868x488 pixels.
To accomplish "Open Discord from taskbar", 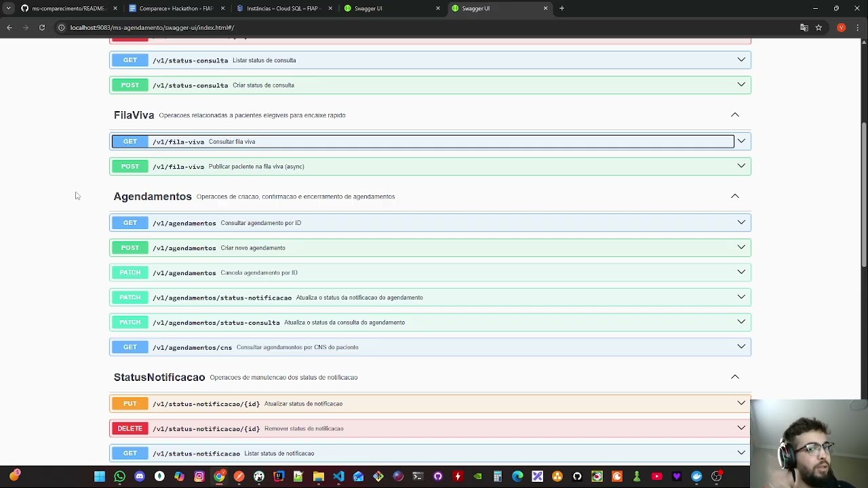I will 139,476.
